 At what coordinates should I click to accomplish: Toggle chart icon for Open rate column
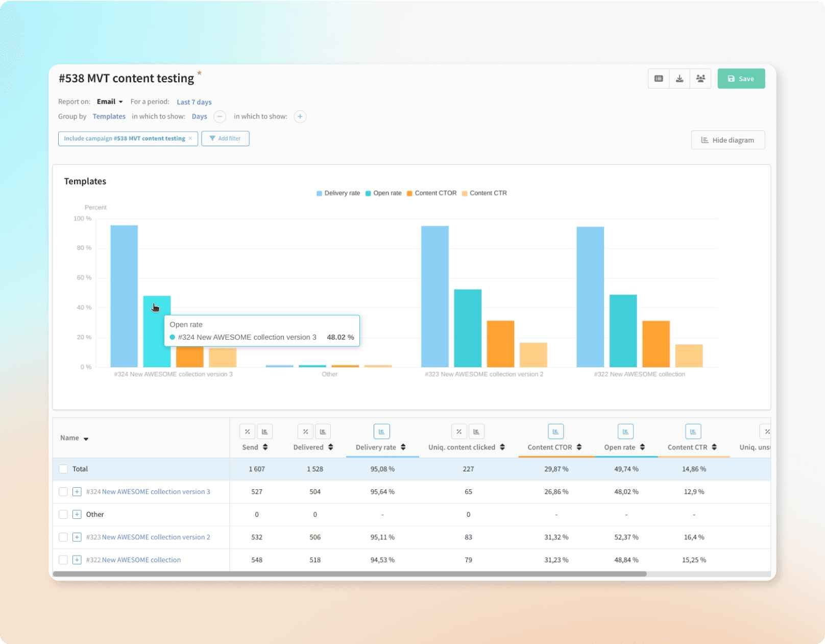tap(625, 432)
